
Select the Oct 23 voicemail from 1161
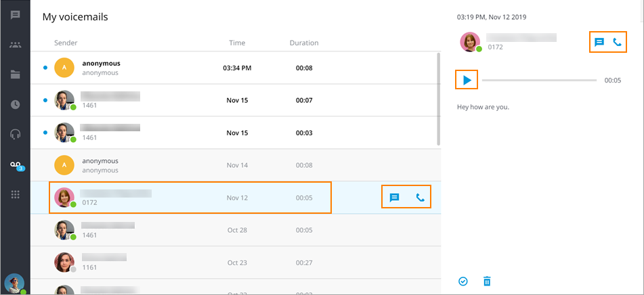(x=236, y=263)
